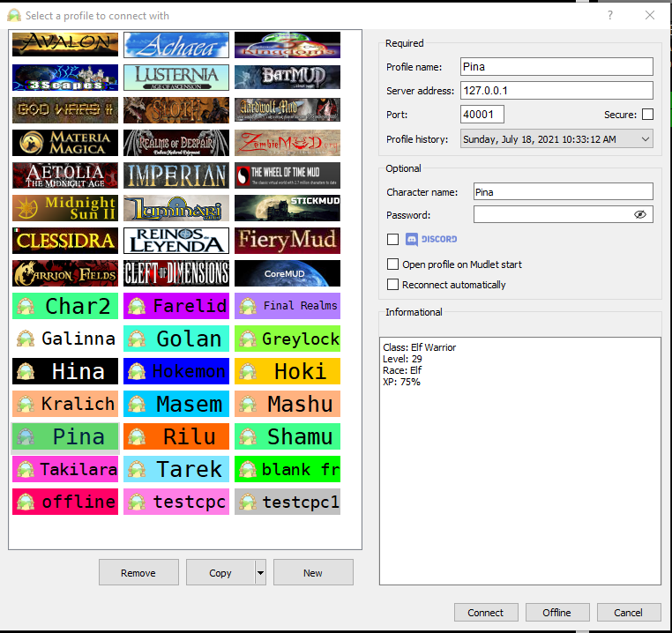Select the Char2 custom profile
672x633 pixels.
(x=65, y=306)
